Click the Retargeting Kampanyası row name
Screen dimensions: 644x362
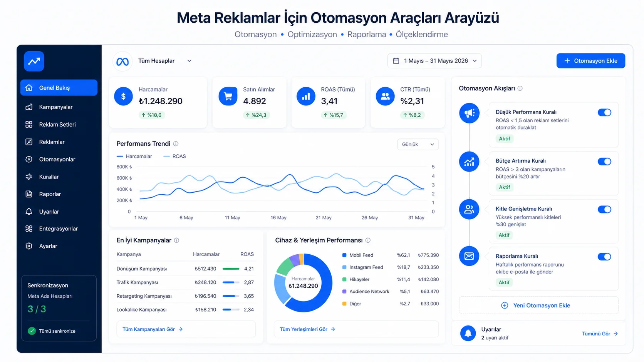144,296
